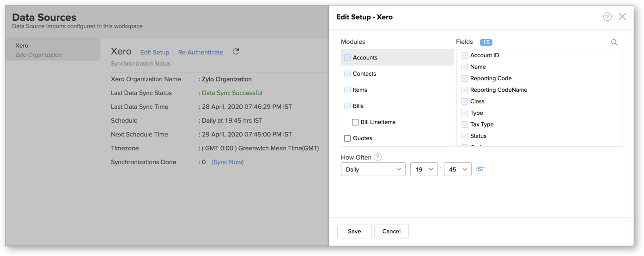This screenshot has width=644, height=256.
Task: Click the refresh sync icon beside Re-Authenticate
Action: 236,52
